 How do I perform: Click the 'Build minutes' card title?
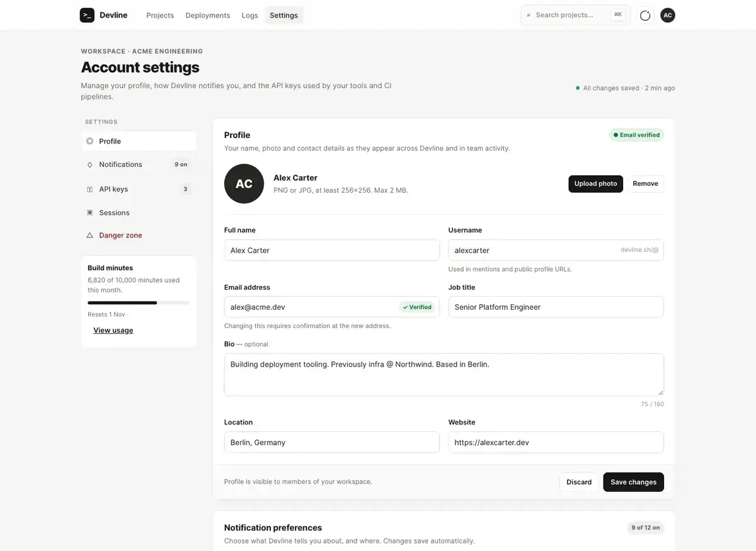(110, 268)
